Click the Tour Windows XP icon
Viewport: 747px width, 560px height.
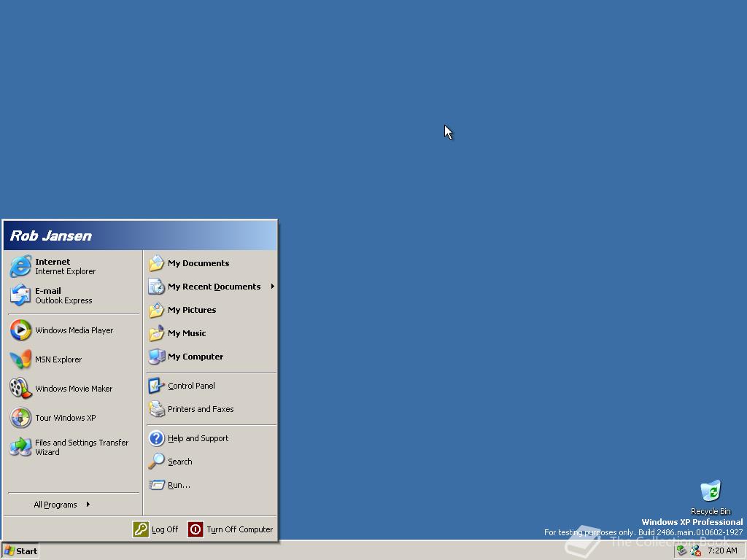click(20, 418)
